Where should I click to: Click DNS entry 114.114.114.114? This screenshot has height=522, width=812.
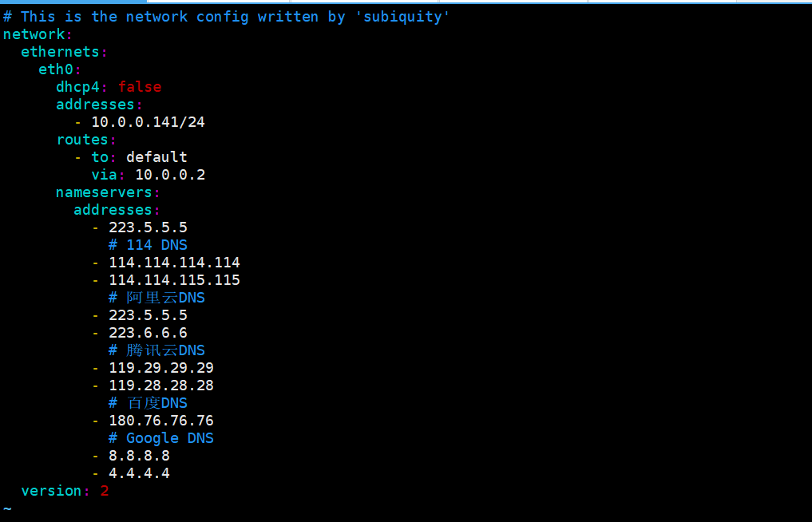[x=174, y=263]
